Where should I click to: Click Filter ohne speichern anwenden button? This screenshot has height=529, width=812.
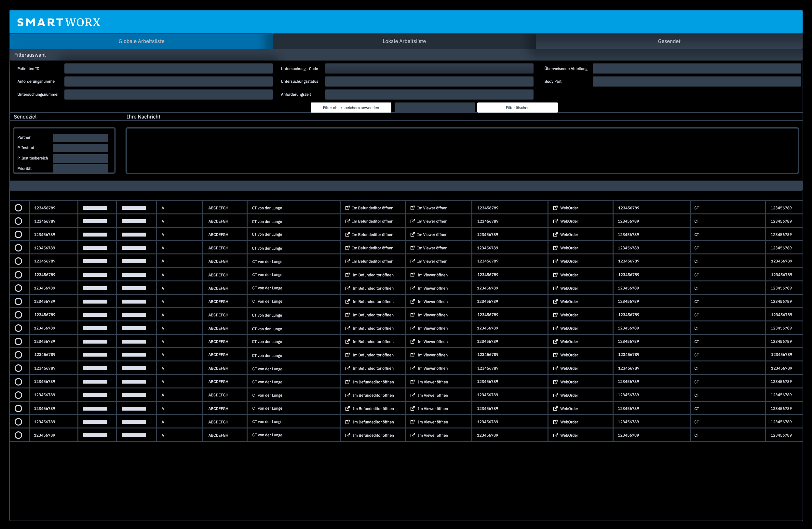pyautogui.click(x=351, y=107)
